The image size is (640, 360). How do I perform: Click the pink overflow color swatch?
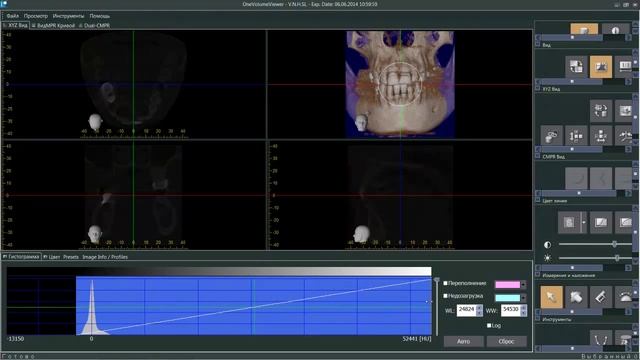pyautogui.click(x=507, y=284)
